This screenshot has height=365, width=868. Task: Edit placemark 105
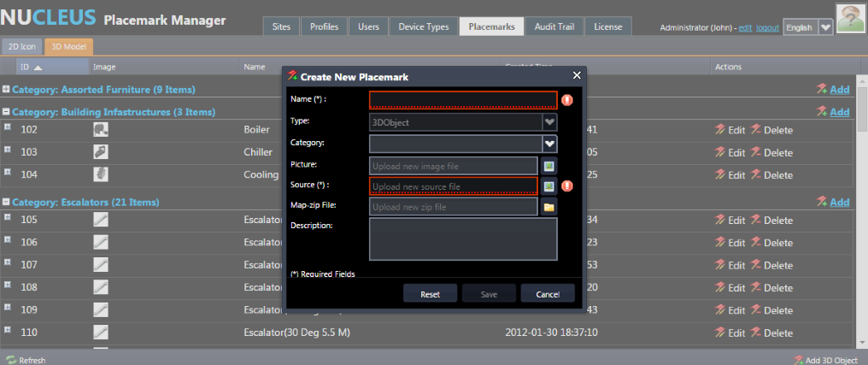point(730,221)
